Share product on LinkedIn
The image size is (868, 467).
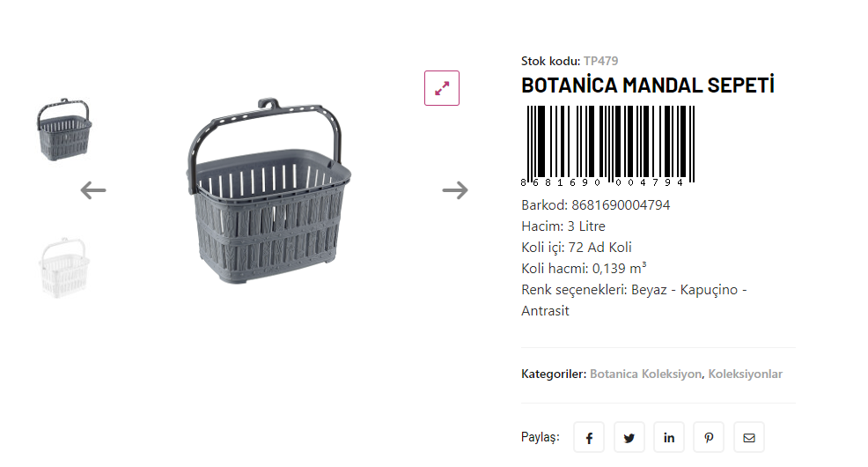(669, 438)
